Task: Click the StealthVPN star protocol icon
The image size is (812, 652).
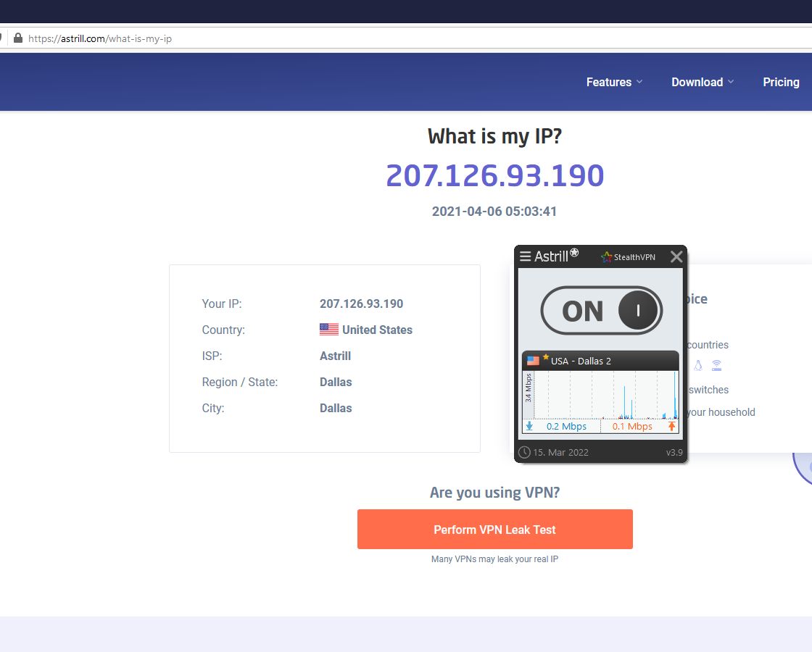Action: click(x=606, y=256)
